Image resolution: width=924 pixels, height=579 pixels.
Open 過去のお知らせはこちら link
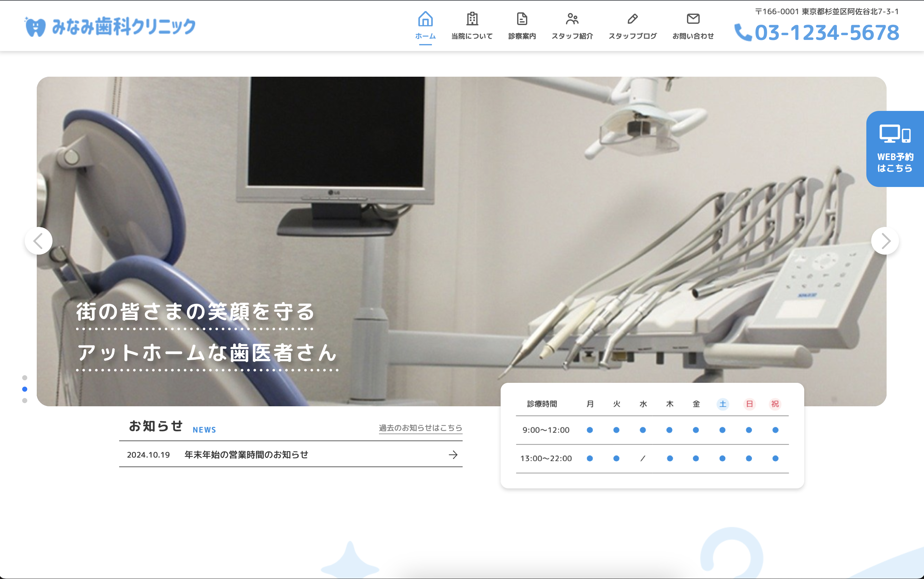[421, 428]
